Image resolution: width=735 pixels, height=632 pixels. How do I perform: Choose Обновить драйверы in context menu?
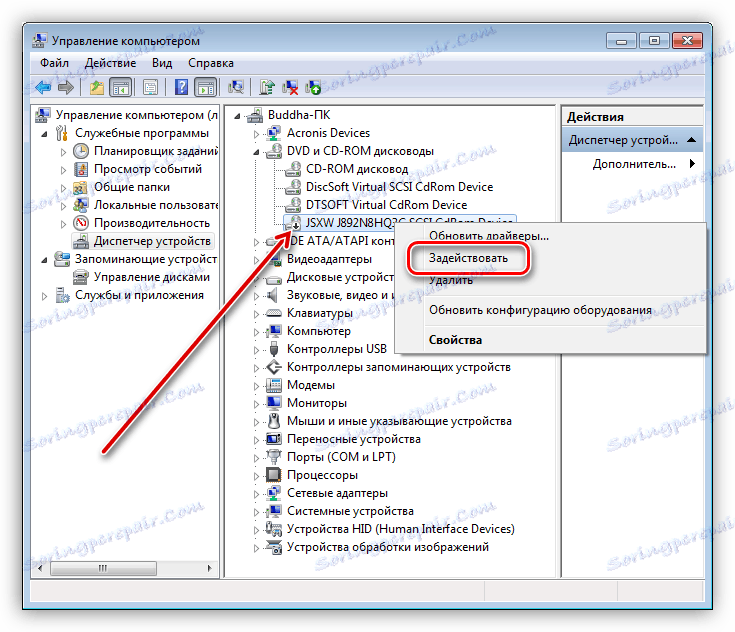tap(489, 236)
